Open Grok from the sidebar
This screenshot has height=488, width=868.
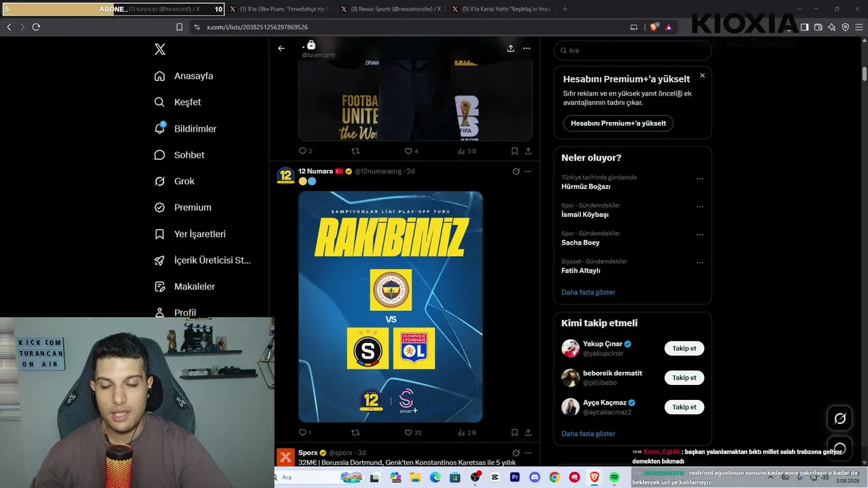(174, 182)
